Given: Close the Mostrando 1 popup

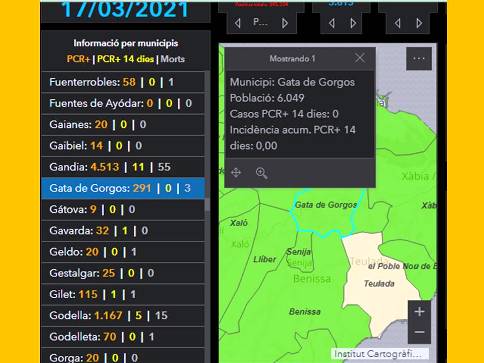Looking at the screenshot, I should 360,58.
